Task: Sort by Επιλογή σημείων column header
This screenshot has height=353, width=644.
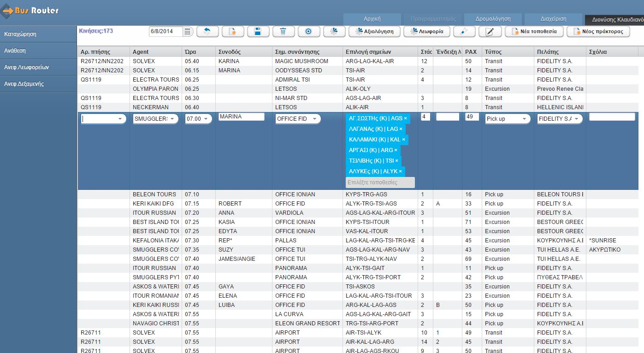Action: (x=380, y=52)
